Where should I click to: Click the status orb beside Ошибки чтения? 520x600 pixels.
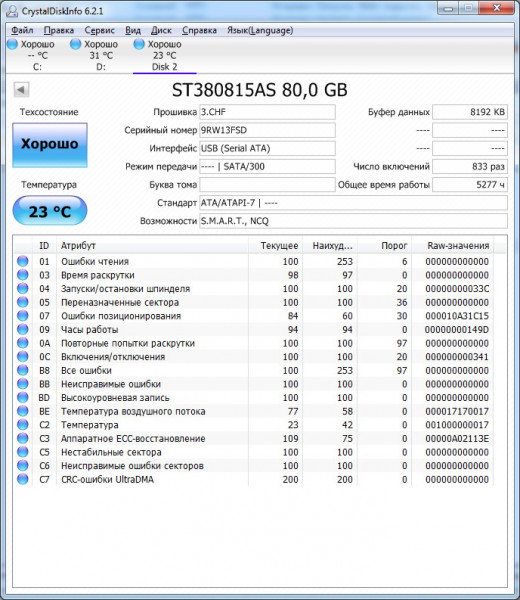click(x=23, y=261)
